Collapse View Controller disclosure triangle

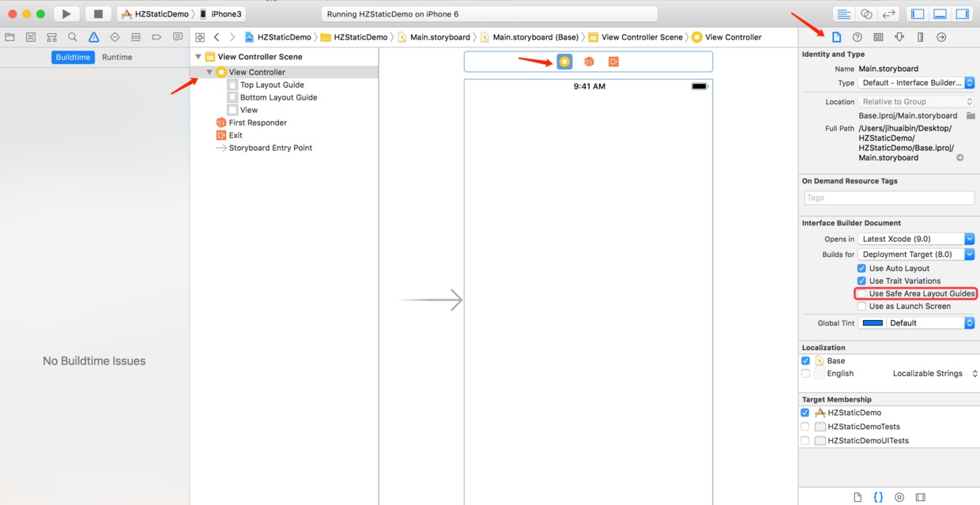point(209,72)
